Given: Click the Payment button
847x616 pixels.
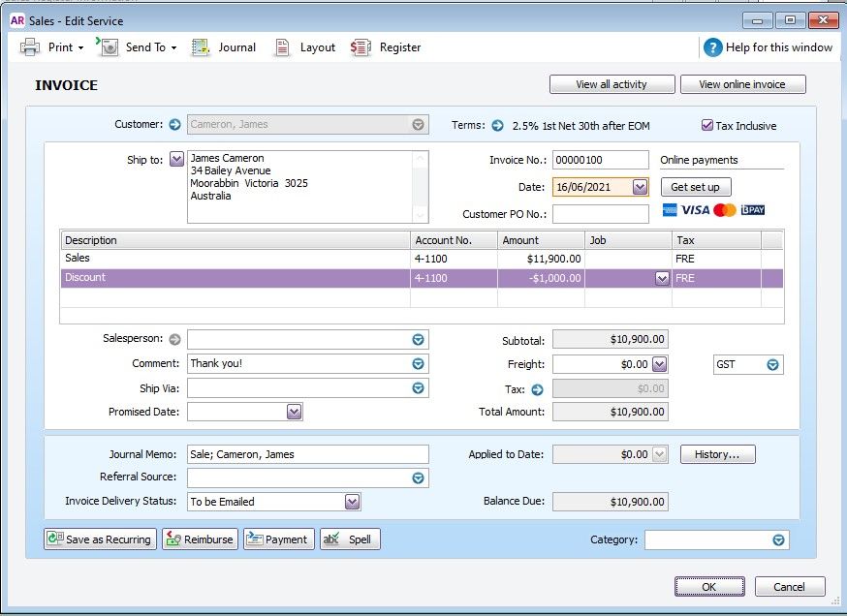Looking at the screenshot, I should (x=278, y=539).
